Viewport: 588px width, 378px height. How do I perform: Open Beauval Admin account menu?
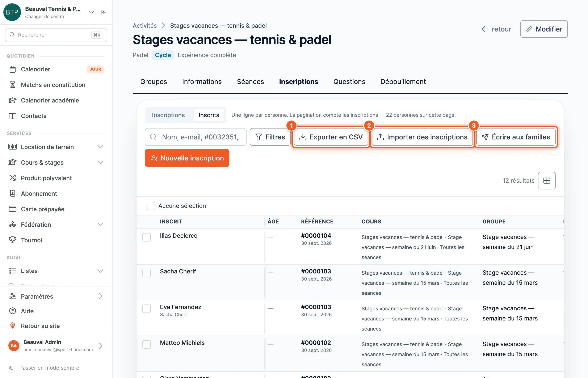[56, 346]
